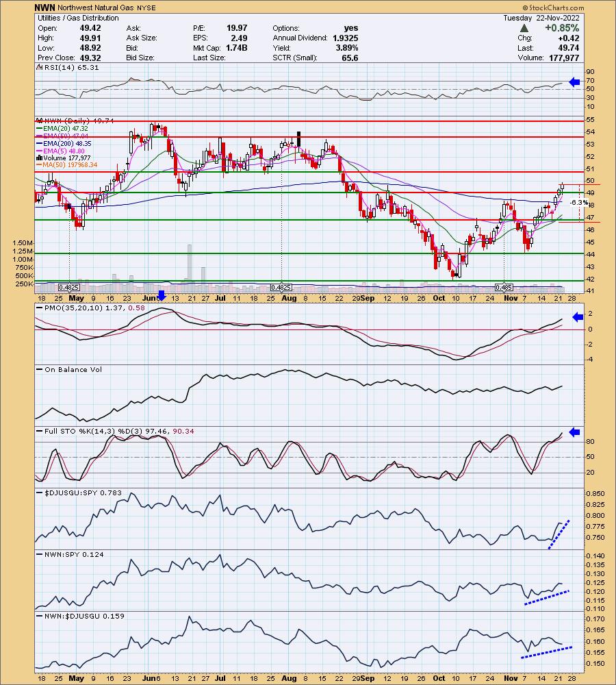Viewport: 616px width, 685px height.
Task: Click the 0.485 dividend marker near Nov
Action: [x=504, y=287]
